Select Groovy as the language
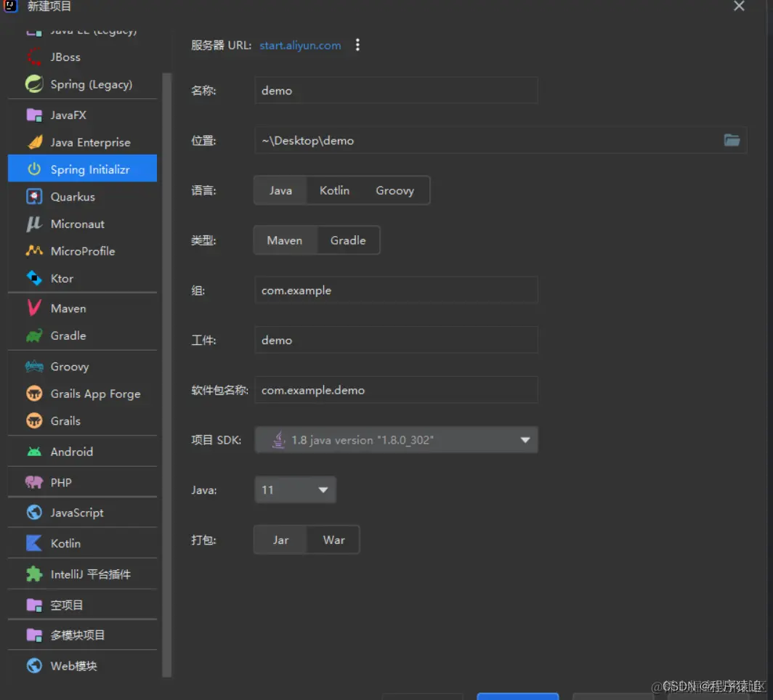The width and height of the screenshot is (773, 700). pos(395,191)
